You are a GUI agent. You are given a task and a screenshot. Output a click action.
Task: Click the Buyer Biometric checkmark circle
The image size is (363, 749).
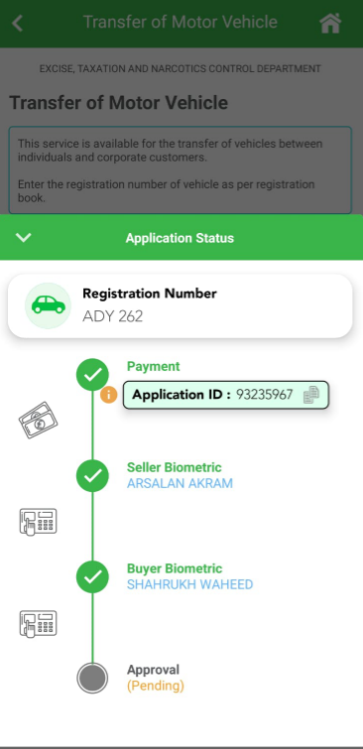(93, 577)
